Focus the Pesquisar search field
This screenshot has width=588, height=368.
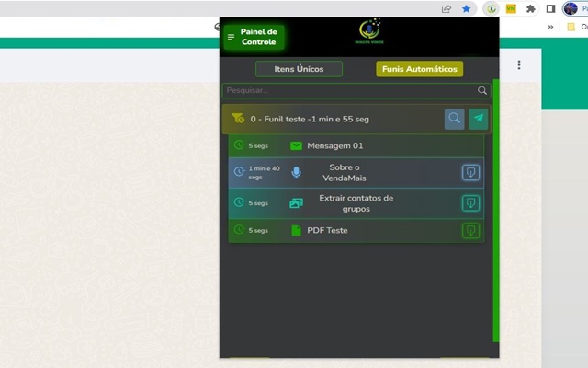pyautogui.click(x=356, y=90)
